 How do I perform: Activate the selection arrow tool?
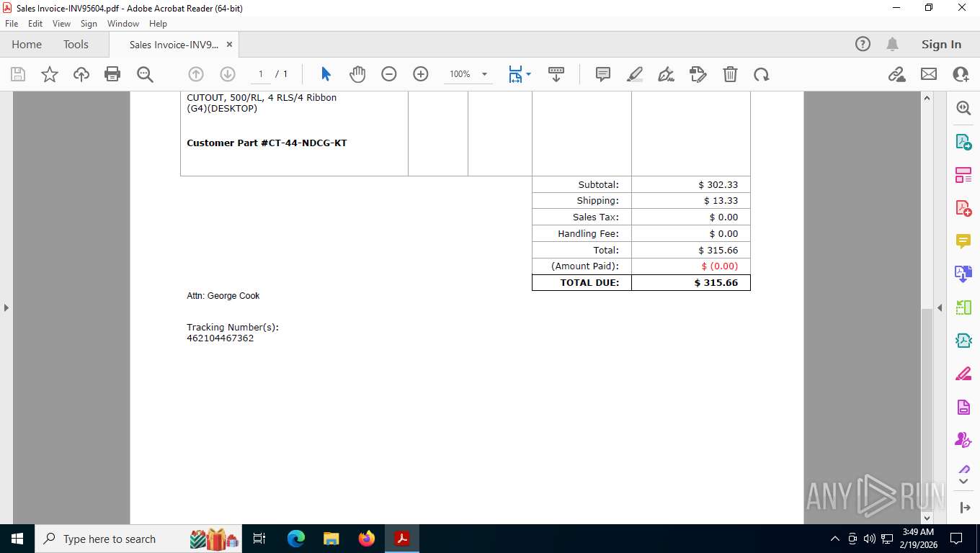point(326,74)
